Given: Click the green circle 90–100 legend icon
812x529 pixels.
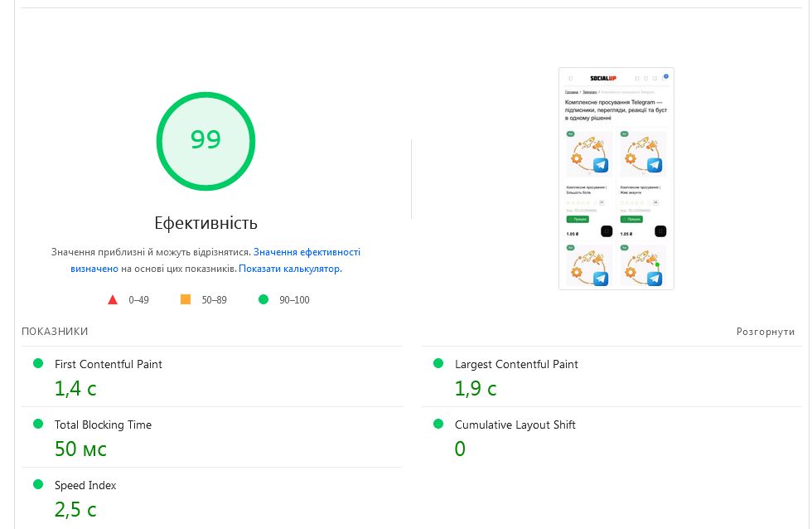Looking at the screenshot, I should pyautogui.click(x=263, y=299).
